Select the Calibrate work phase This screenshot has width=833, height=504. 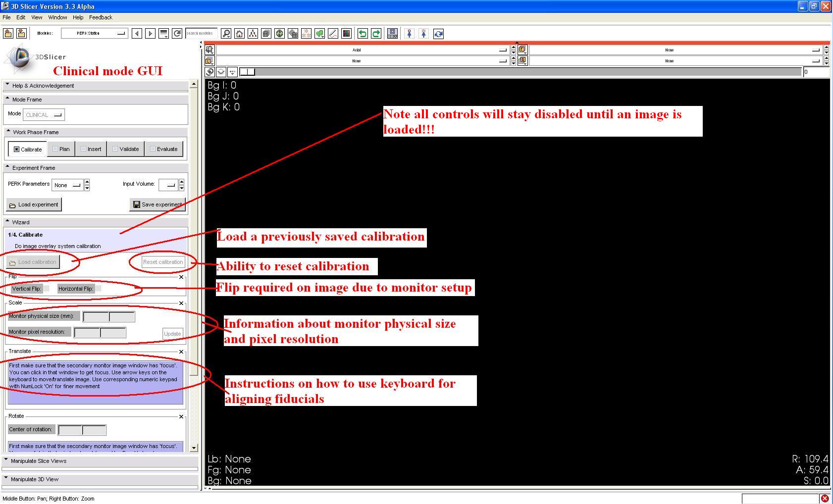click(x=28, y=149)
